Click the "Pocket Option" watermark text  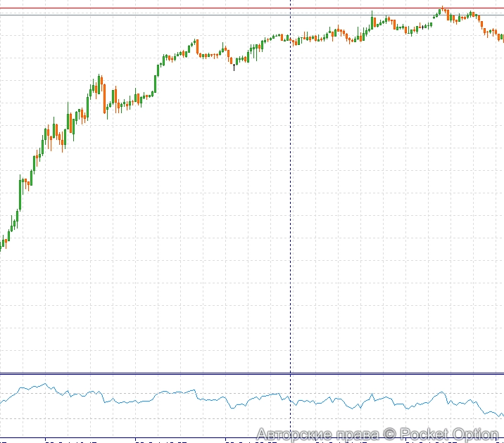449,435
